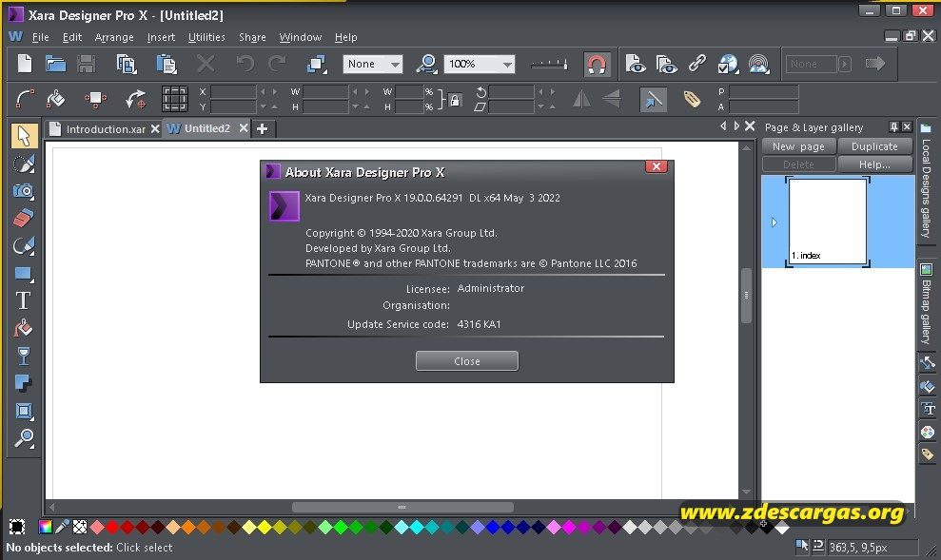Switch to the Introduction.xar tab
The width and height of the screenshot is (941, 560).
[106, 129]
